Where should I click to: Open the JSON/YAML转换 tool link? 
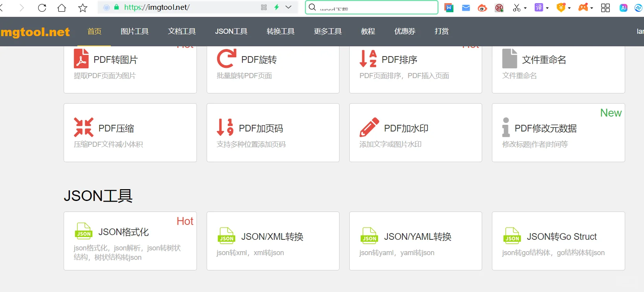(418, 237)
